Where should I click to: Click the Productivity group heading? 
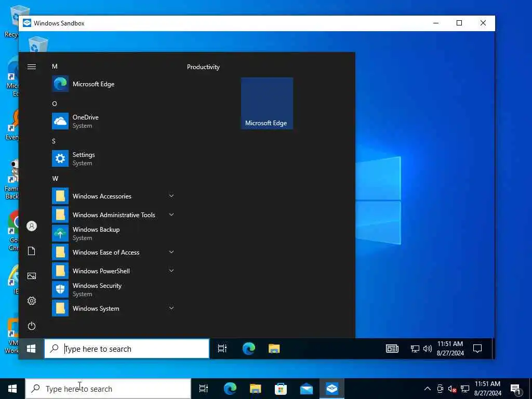point(203,67)
